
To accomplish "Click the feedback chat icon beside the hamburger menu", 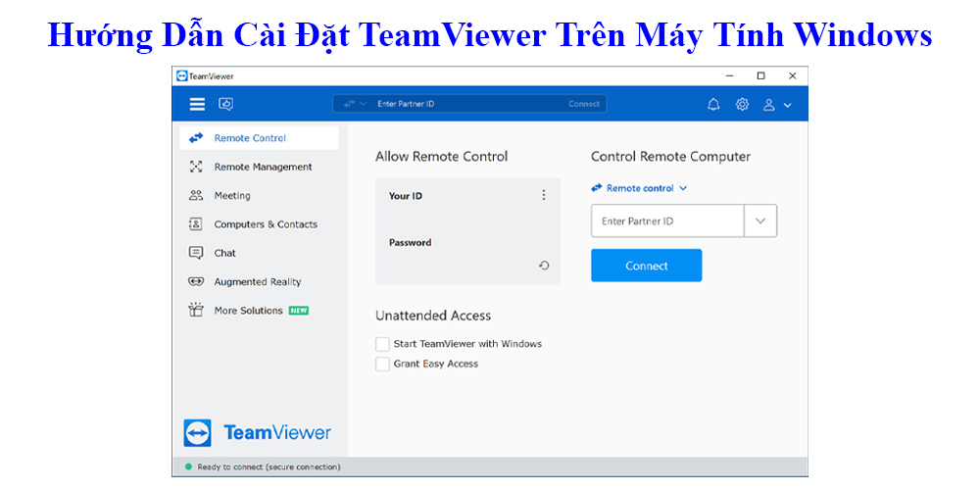I will point(225,105).
